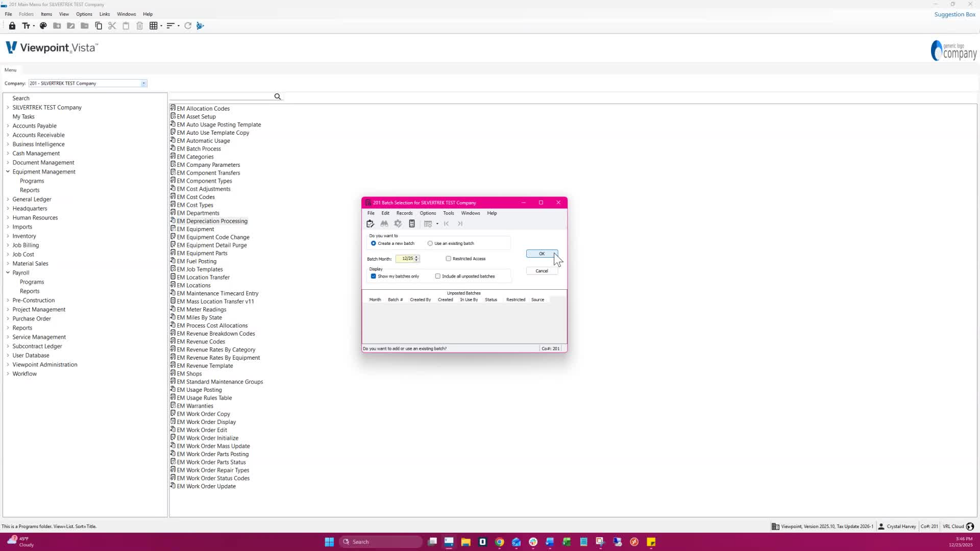Select the 'Use an existing batch' radio button
The width and height of the screenshot is (980, 551).
[430, 243]
